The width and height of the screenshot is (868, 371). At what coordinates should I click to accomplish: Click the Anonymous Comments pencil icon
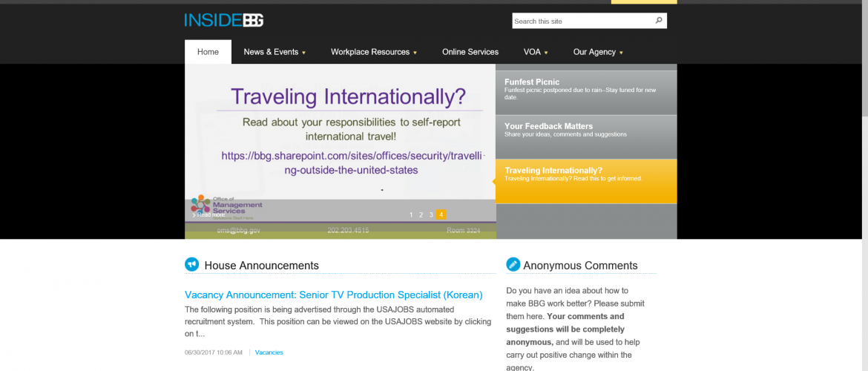click(x=513, y=265)
